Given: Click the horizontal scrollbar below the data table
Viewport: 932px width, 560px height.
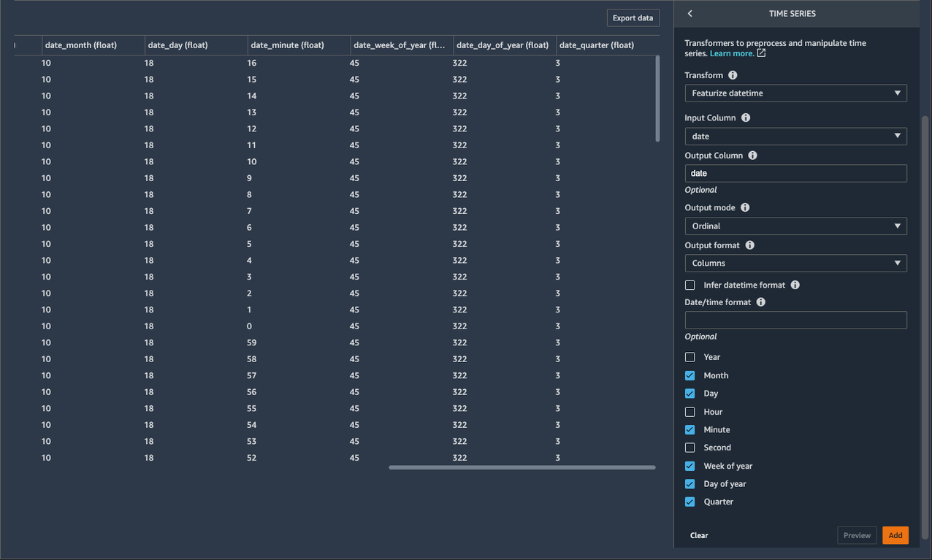Looking at the screenshot, I should 522,467.
